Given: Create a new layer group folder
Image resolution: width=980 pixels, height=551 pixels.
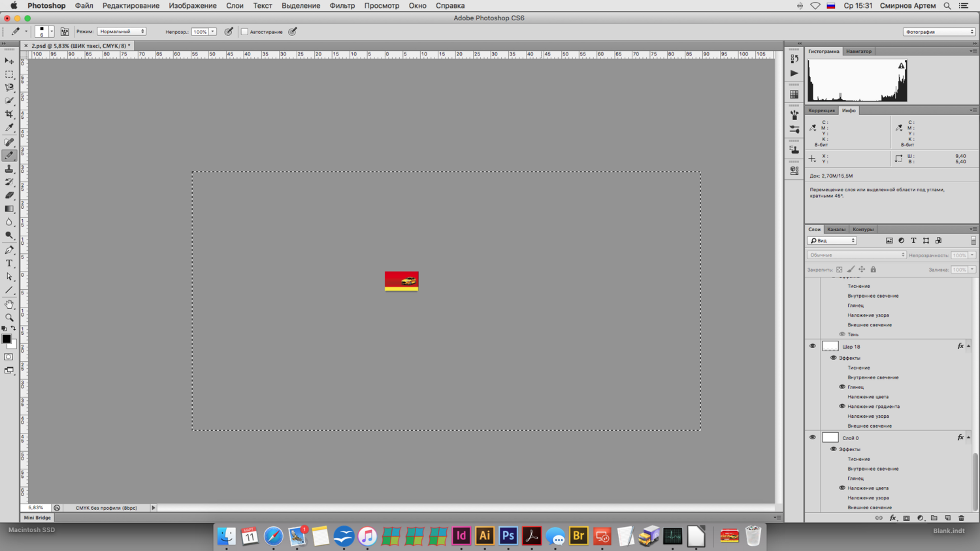Looking at the screenshot, I should point(934,518).
